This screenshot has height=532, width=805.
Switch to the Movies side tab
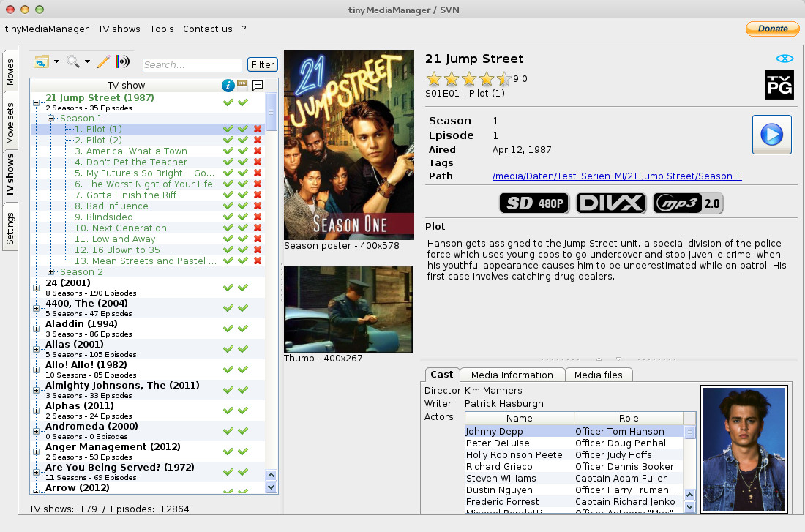point(10,72)
